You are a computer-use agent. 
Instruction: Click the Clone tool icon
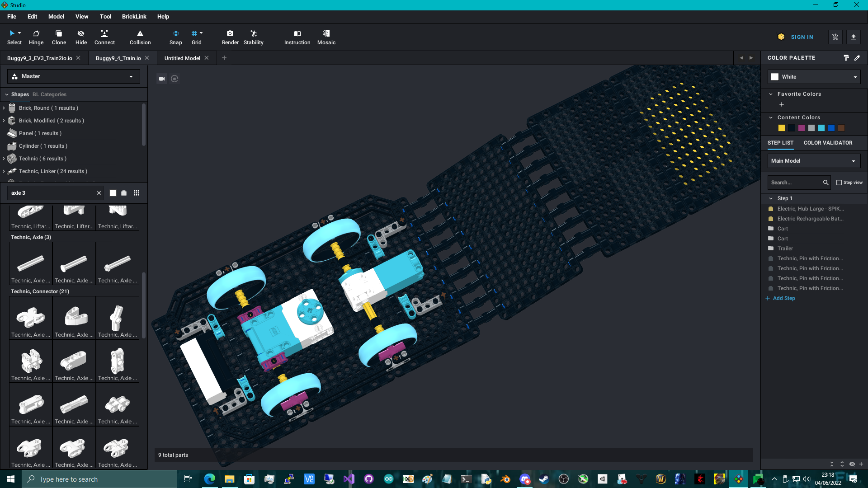pyautogui.click(x=59, y=33)
